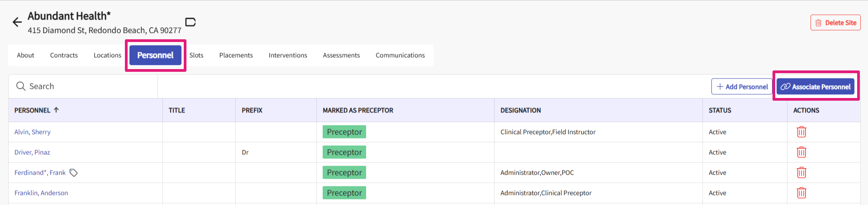Click trash icon for Driver, Pinaz
Viewport: 868px width, 205px height.
point(801,152)
